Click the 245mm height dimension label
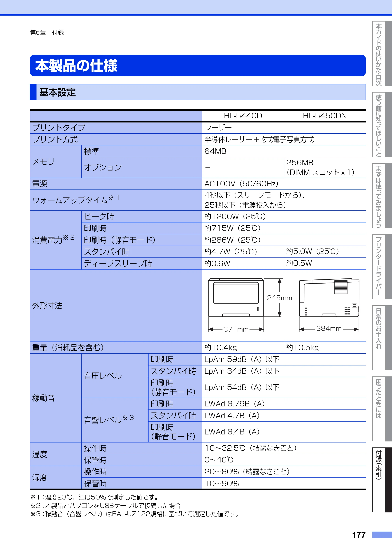The image size is (392, 553). (x=279, y=298)
